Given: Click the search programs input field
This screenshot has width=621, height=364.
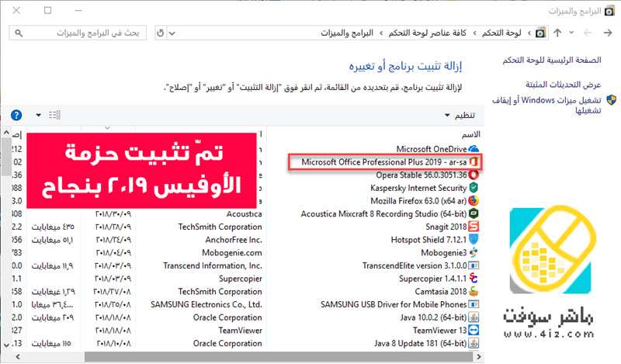Looking at the screenshot, I should (x=78, y=33).
